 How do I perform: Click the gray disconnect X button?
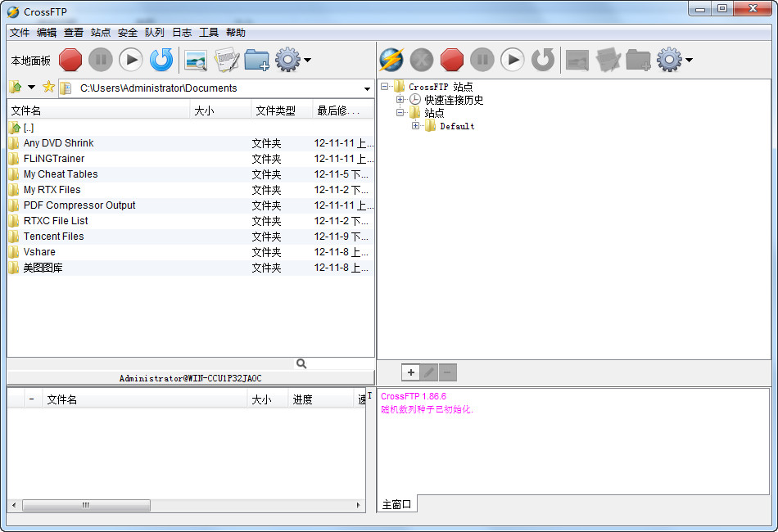[422, 60]
